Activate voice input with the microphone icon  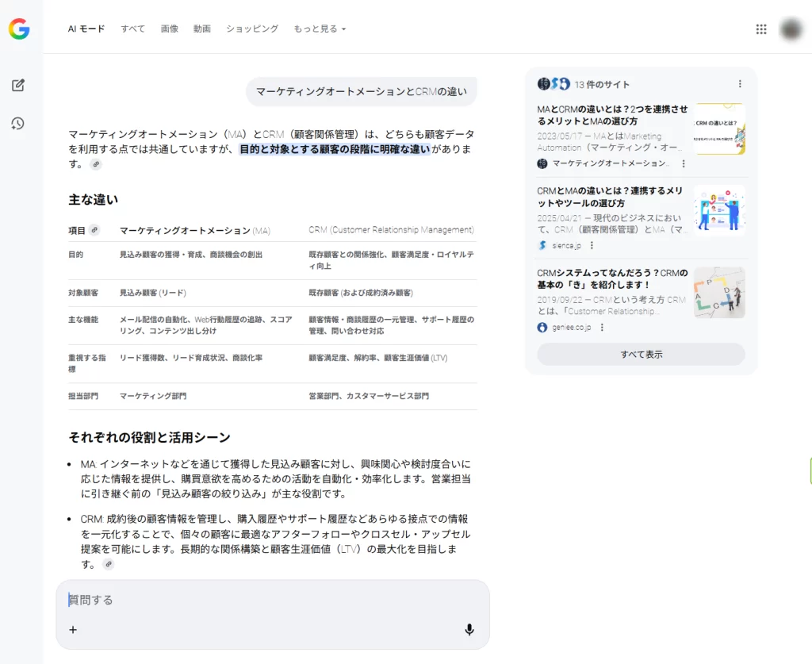469,629
